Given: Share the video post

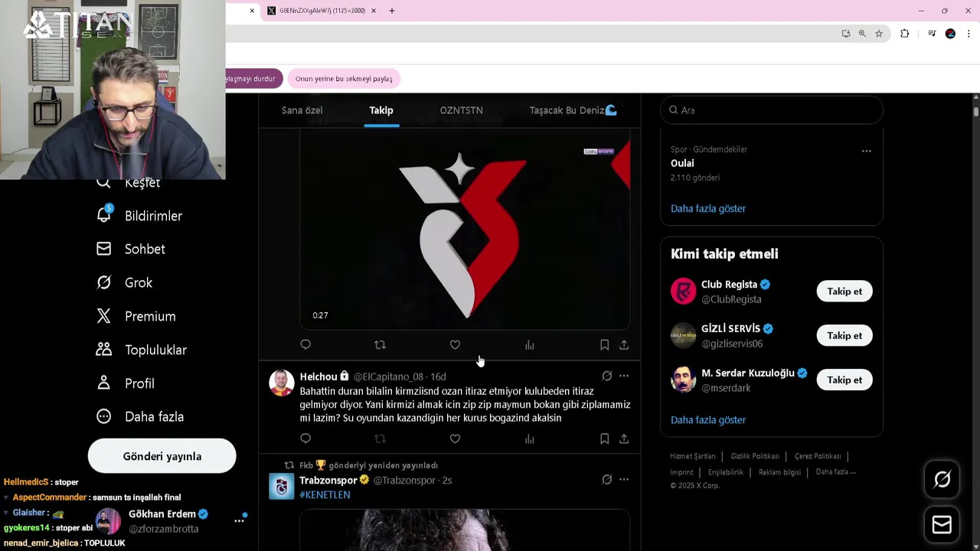Looking at the screenshot, I should coord(624,345).
